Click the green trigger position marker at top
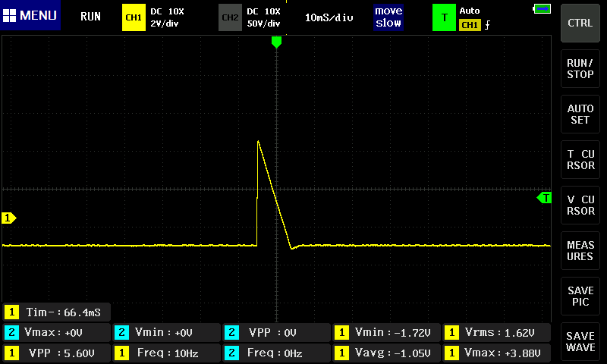 (x=276, y=42)
